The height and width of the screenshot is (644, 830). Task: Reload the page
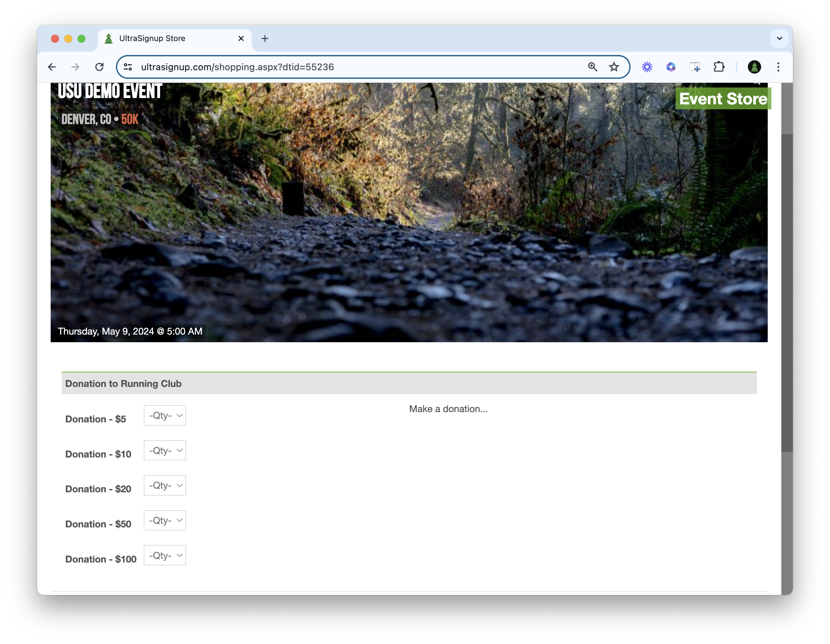pyautogui.click(x=99, y=67)
